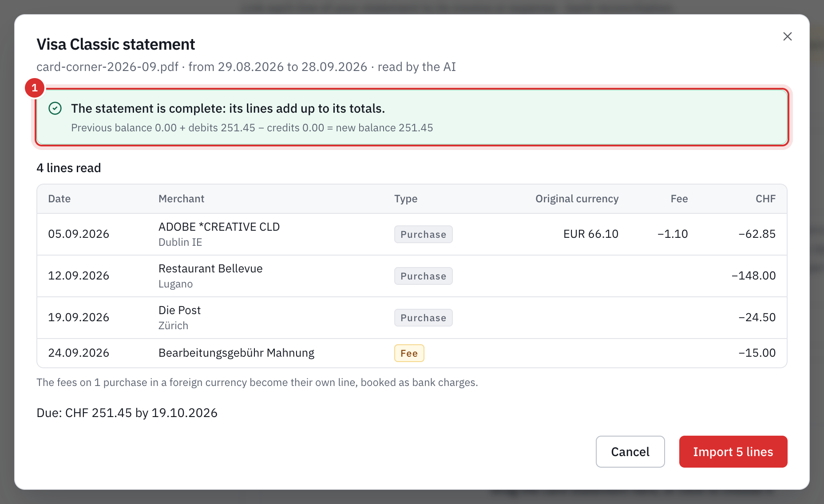Click the Visa Classic statement title
824x504 pixels.
tap(115, 44)
